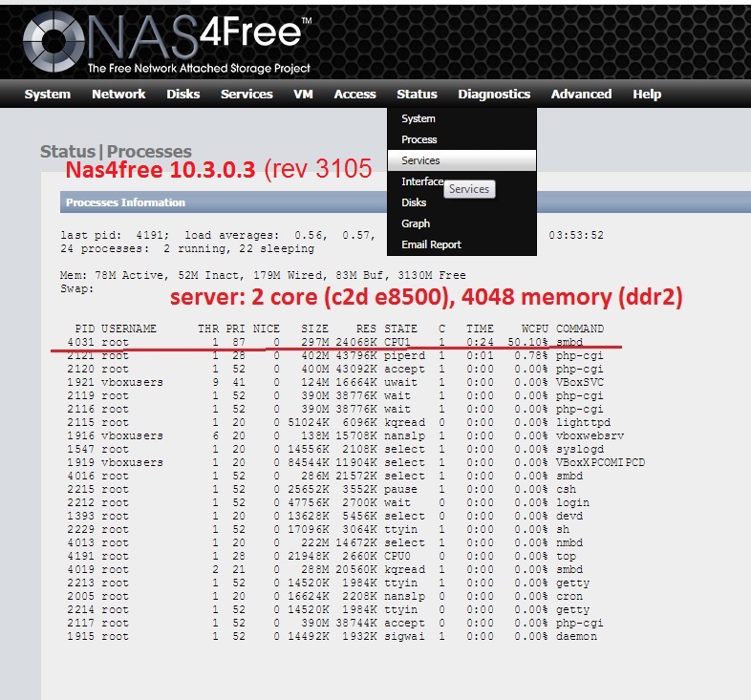
Task: Click the top process row PID 4191
Action: (x=321, y=556)
